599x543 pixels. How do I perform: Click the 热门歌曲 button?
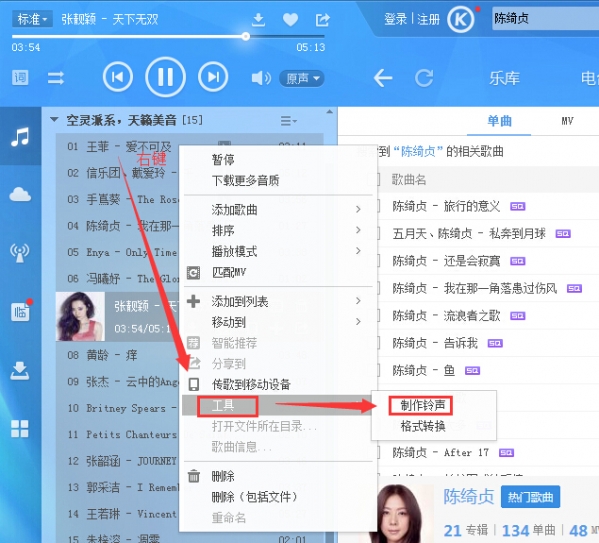[x=530, y=497]
